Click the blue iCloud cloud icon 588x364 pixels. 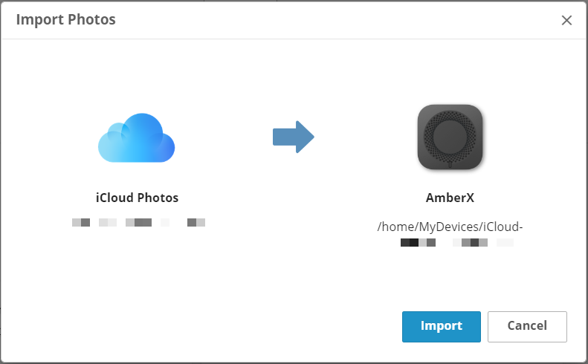coord(136,137)
